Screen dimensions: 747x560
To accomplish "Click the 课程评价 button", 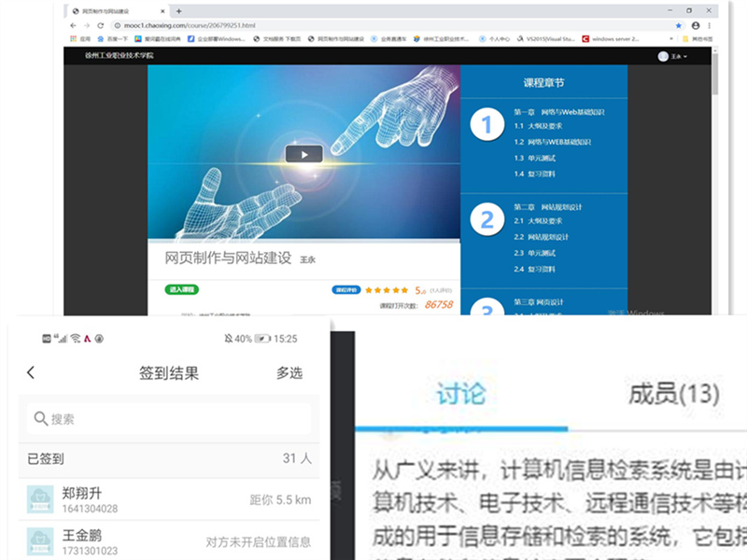I will pos(346,290).
